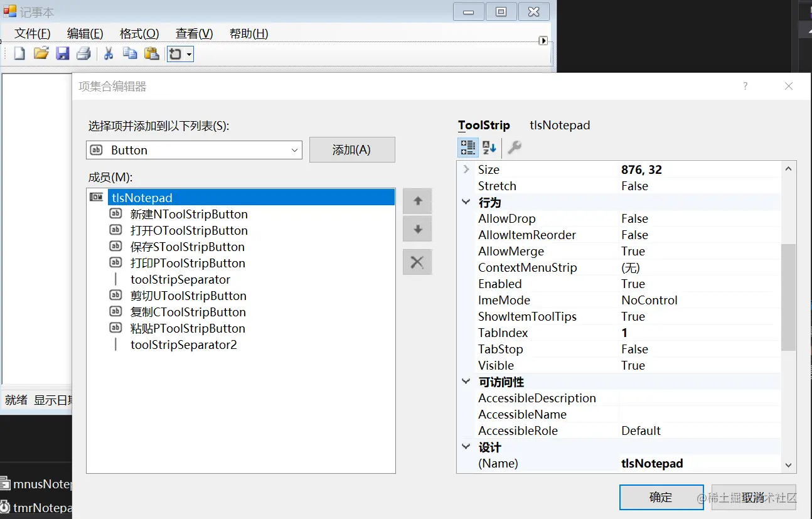Open the 格式 menu
This screenshot has width=812, height=519.
[x=138, y=33]
